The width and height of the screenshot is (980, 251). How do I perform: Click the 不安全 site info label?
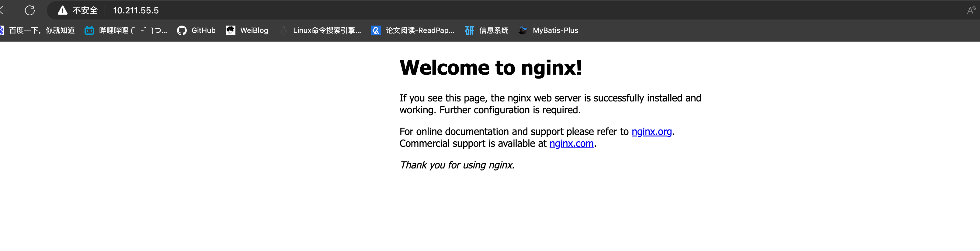[x=85, y=10]
